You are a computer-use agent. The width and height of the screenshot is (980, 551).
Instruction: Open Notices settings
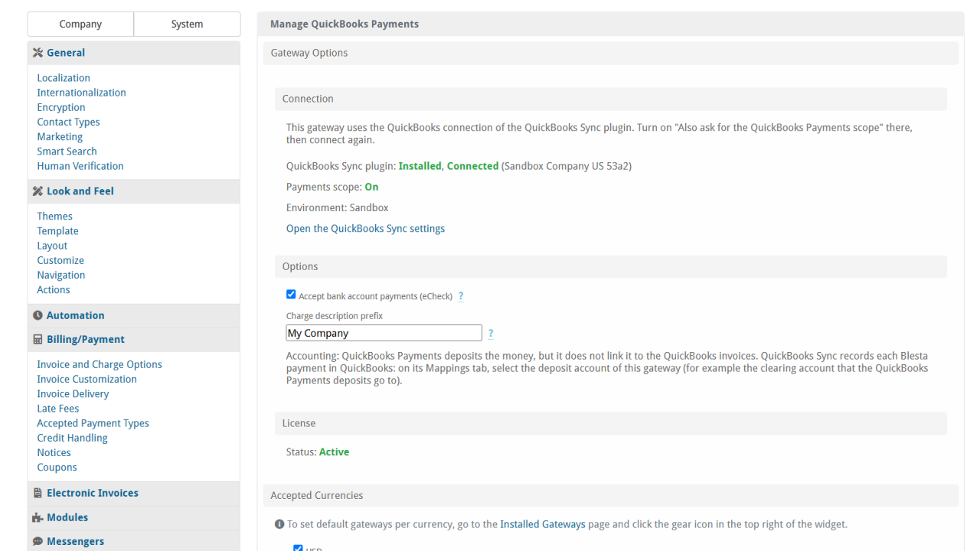[54, 453]
